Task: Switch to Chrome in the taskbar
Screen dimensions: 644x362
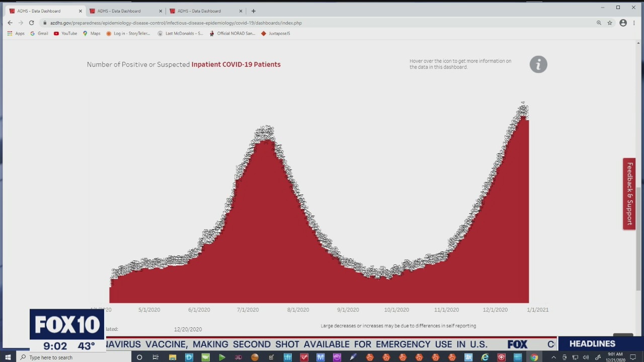Action: (x=534, y=357)
